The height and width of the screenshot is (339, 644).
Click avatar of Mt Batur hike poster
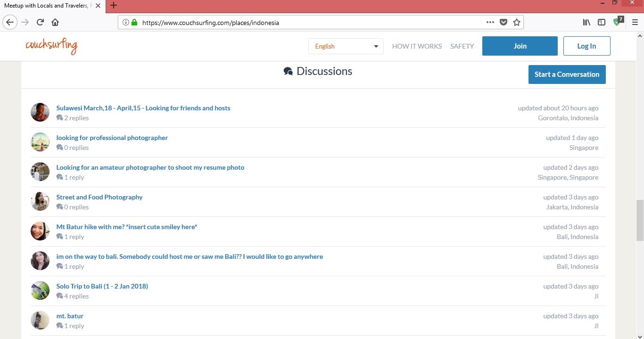point(40,231)
